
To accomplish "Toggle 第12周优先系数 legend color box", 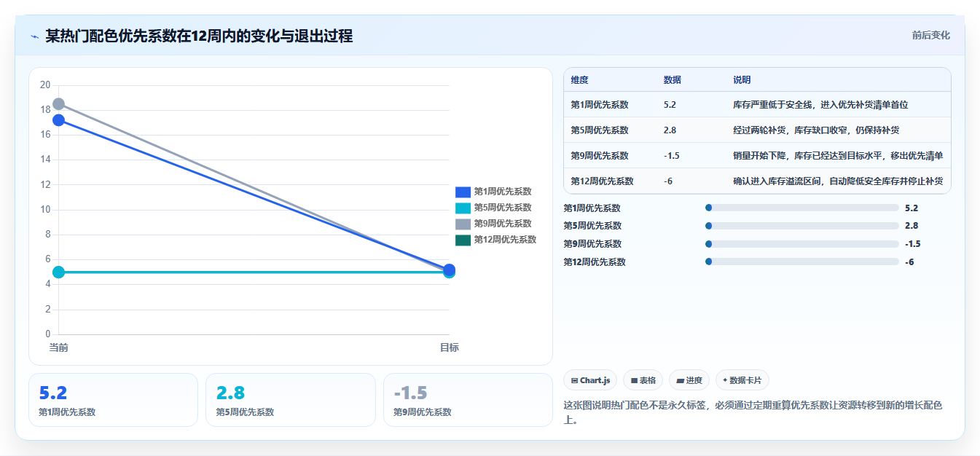I will [x=463, y=240].
